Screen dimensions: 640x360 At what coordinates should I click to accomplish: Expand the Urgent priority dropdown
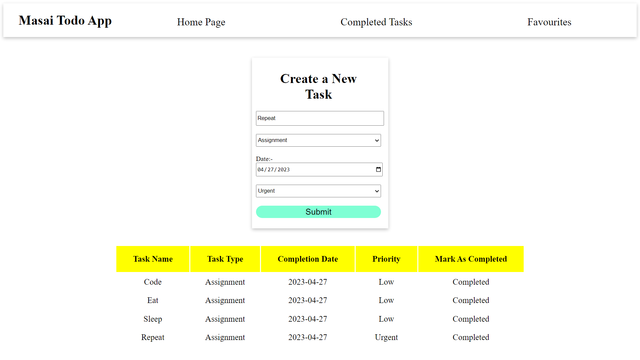(x=318, y=191)
